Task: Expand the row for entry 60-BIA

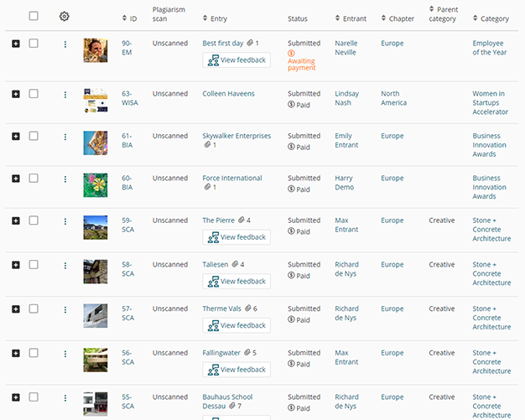Action: pyautogui.click(x=15, y=179)
